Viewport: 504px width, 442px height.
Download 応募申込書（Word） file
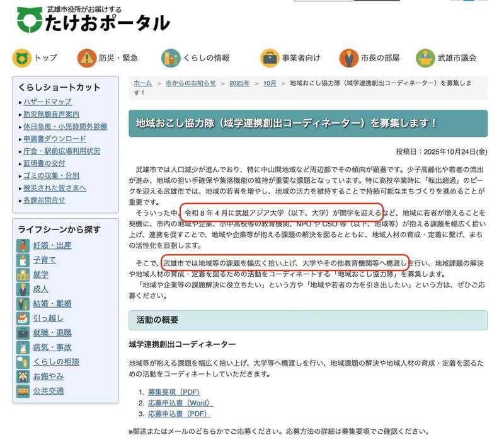(x=180, y=403)
